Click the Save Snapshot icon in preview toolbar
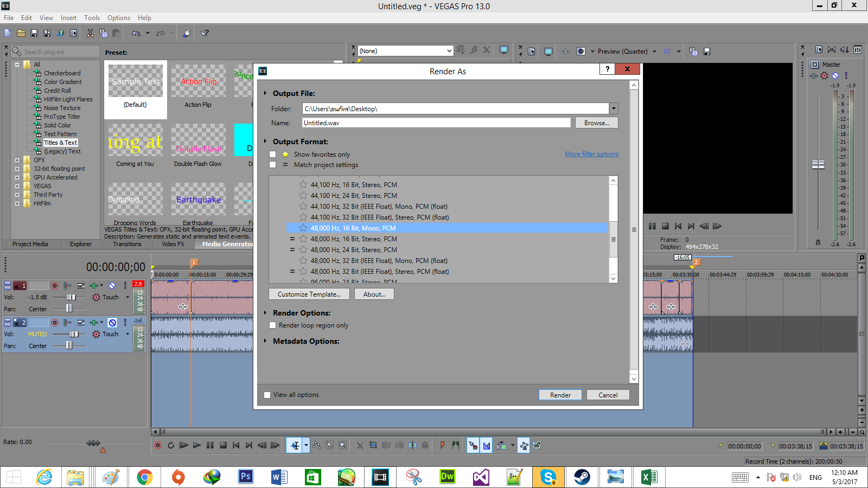This screenshot has height=488, width=868. pos(706,52)
